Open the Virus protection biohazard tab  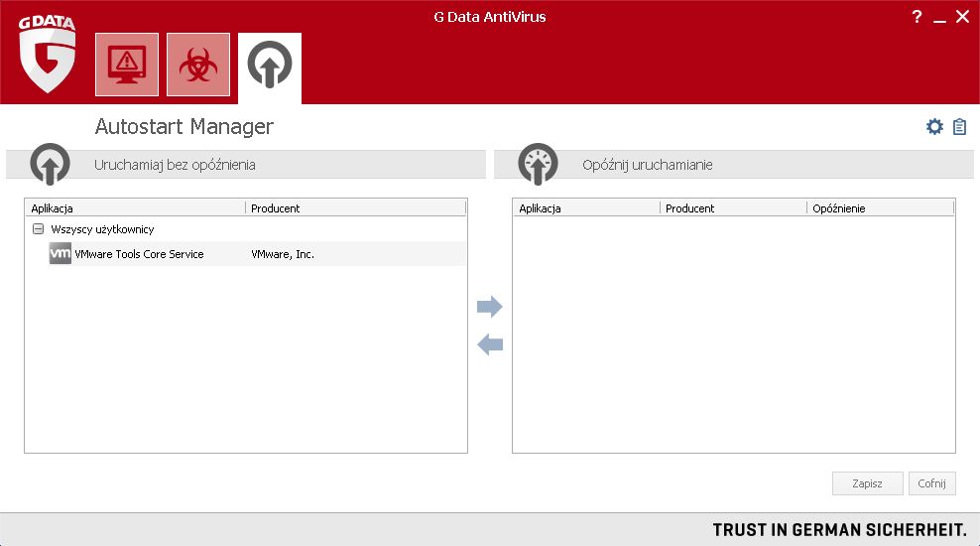(x=198, y=65)
